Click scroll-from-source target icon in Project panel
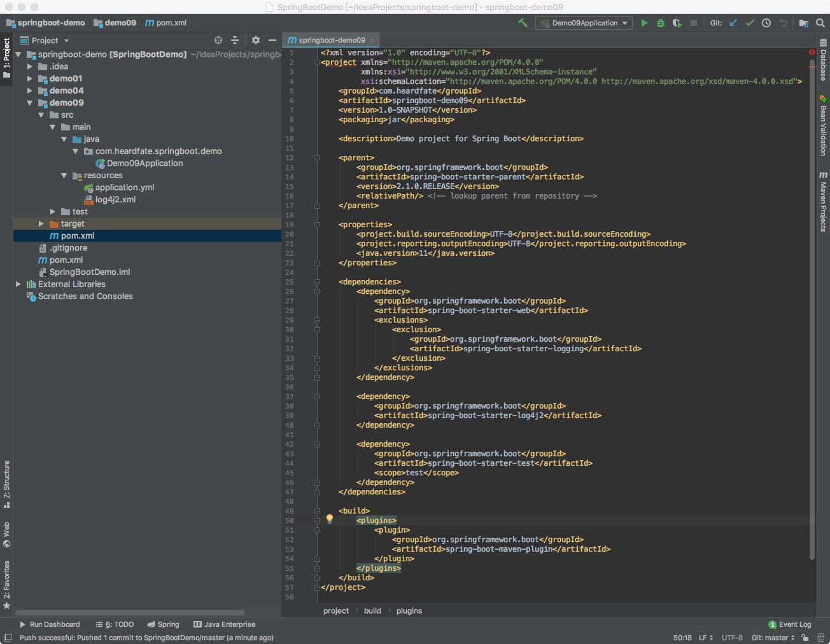 pyautogui.click(x=218, y=40)
